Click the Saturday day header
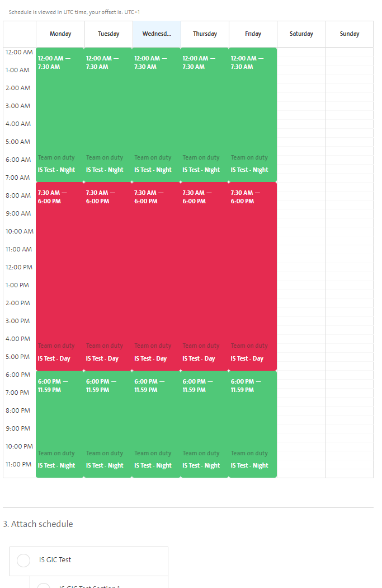 coord(301,34)
